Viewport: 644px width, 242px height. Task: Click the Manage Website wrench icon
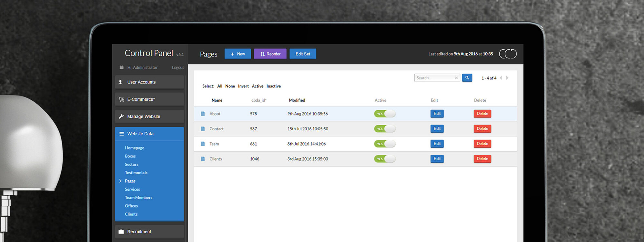[121, 116]
